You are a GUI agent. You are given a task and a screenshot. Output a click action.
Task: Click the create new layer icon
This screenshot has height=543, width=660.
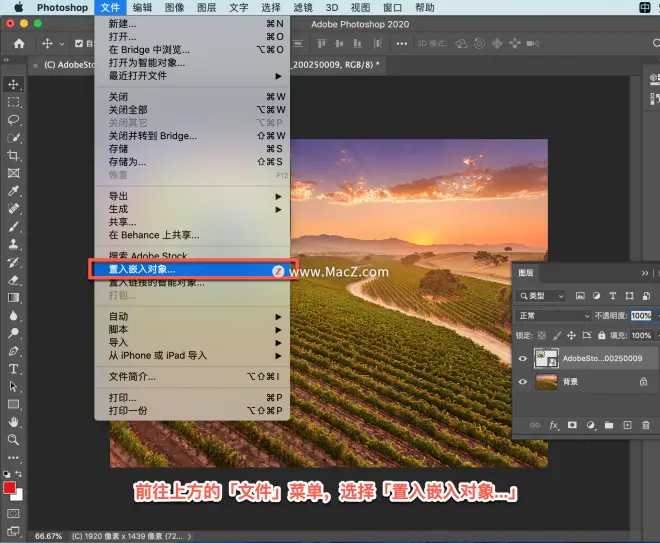[627, 425]
